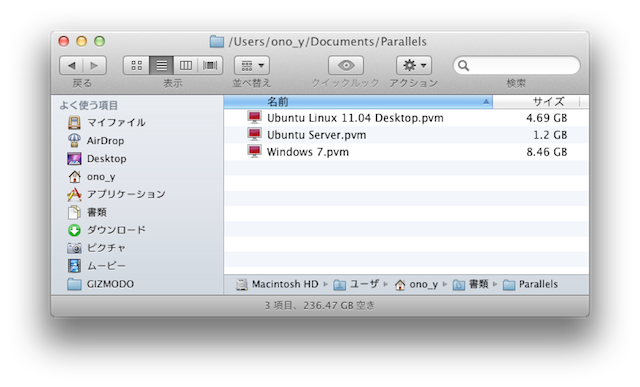Click the Ubuntu Linux 11.04 Desktop.pvm icon

(254, 118)
